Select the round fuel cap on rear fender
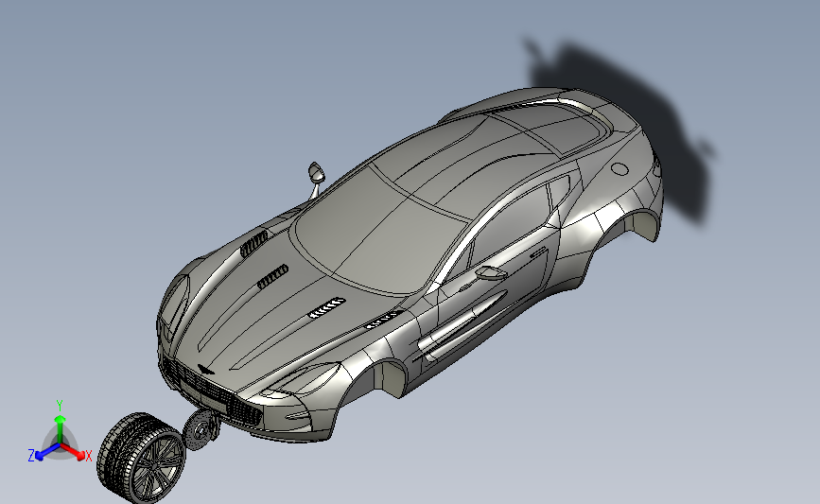The height and width of the screenshot is (504, 820). [x=619, y=169]
